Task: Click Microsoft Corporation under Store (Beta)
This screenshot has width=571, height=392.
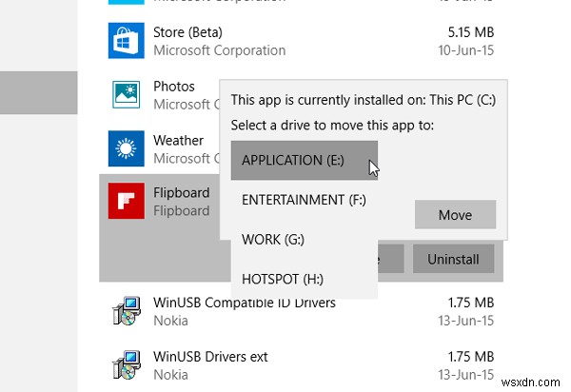Action: 220,50
